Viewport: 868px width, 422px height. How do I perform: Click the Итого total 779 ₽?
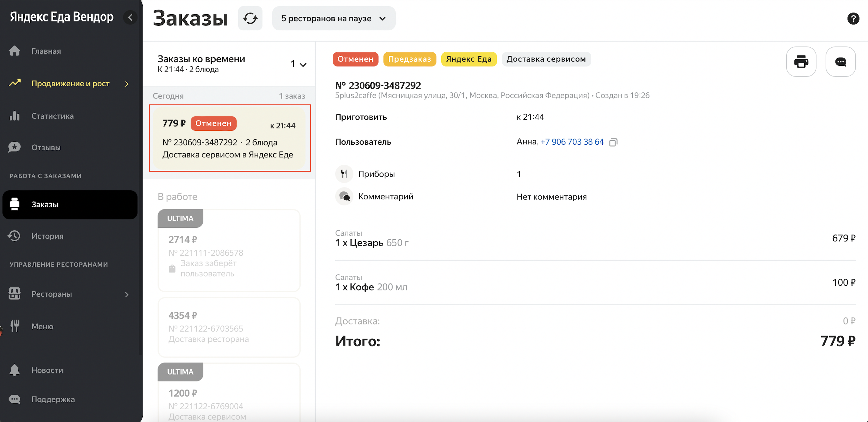click(x=838, y=341)
